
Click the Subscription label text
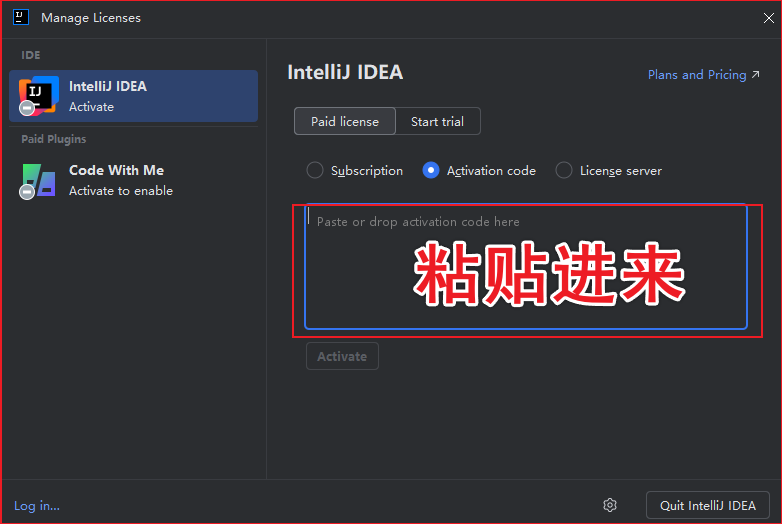click(x=367, y=171)
